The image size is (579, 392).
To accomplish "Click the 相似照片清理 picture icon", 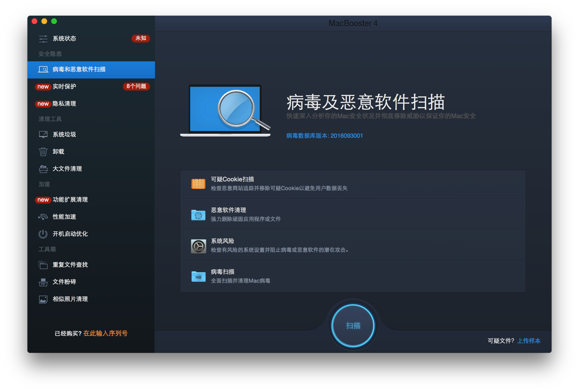I will [43, 299].
